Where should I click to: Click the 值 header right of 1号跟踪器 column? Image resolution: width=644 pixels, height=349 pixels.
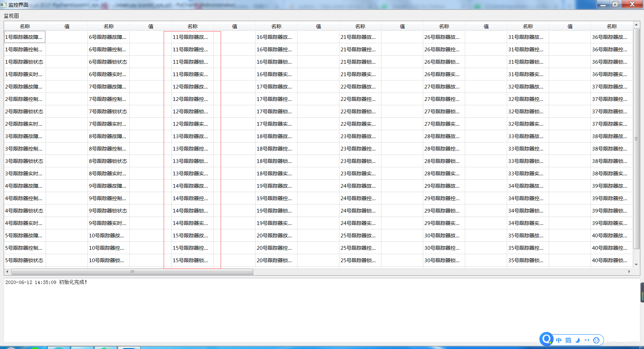67,26
